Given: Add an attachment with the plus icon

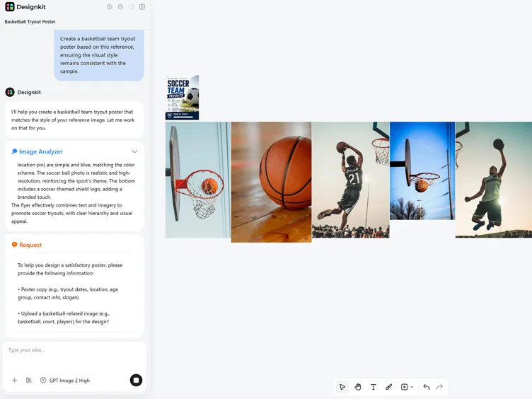Looking at the screenshot, I should (15, 381).
